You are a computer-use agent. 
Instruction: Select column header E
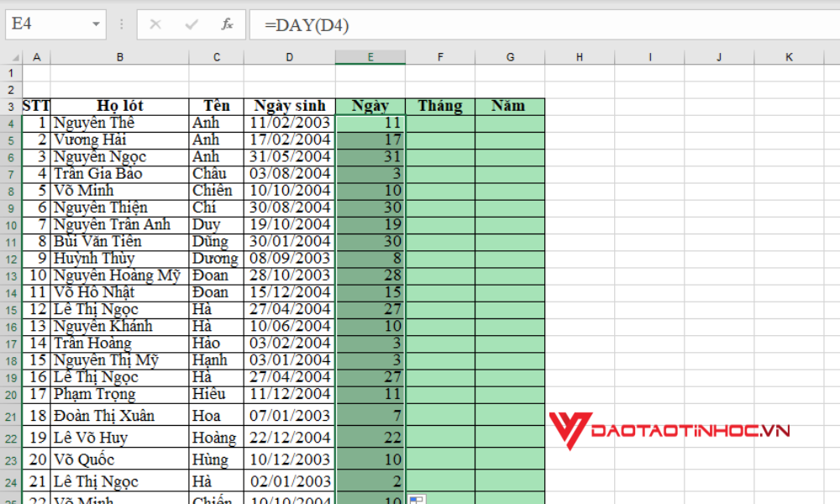click(370, 56)
